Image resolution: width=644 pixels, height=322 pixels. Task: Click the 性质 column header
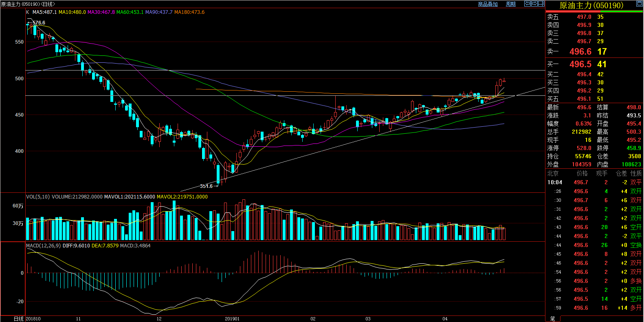pyautogui.click(x=636, y=174)
